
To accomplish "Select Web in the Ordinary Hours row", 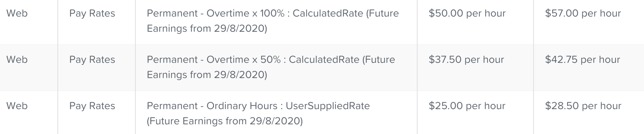I will [17, 106].
